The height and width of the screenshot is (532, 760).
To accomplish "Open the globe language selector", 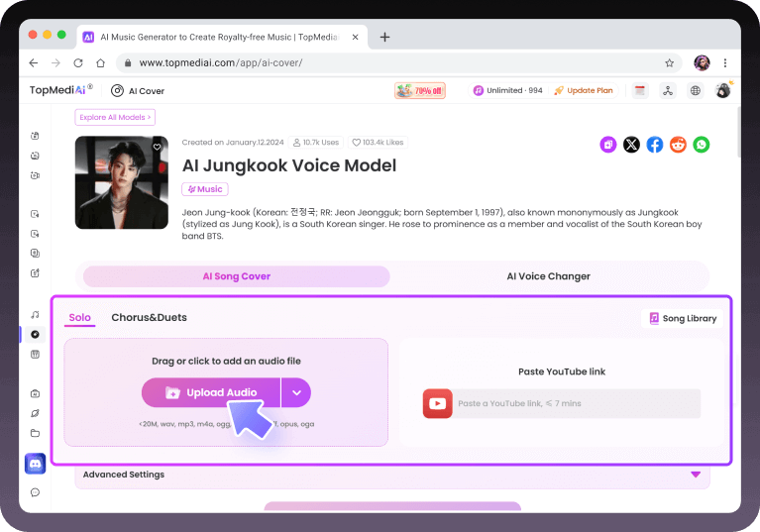I will (x=695, y=90).
